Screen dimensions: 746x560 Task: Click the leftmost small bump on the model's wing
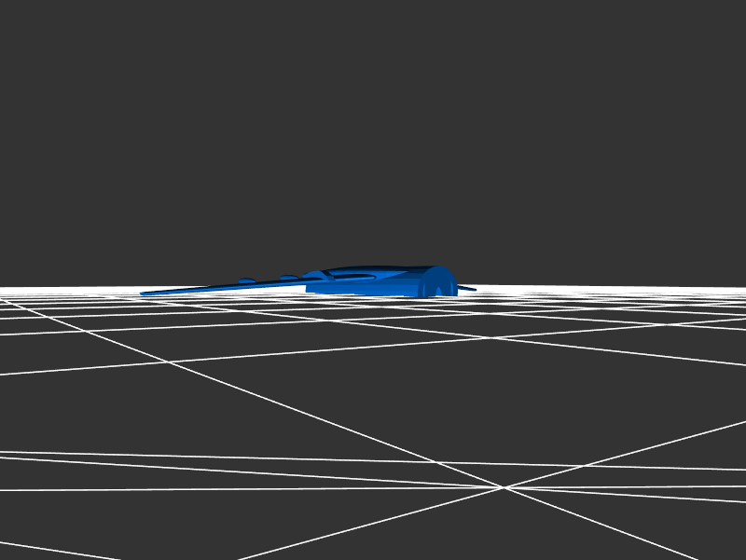click(247, 280)
